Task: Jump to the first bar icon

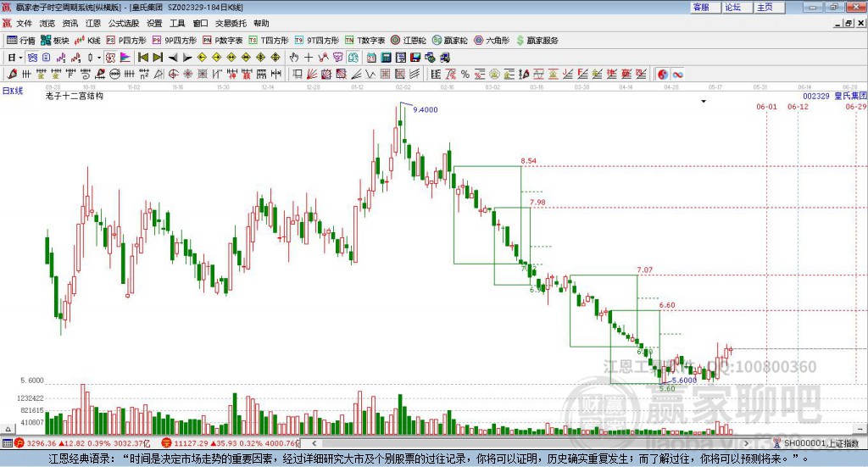Action: click(x=142, y=58)
